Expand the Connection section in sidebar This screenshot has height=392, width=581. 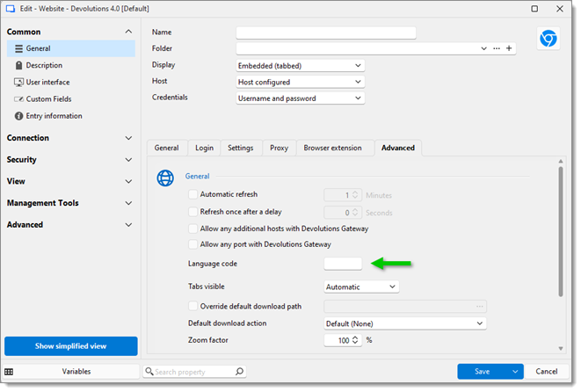point(69,138)
